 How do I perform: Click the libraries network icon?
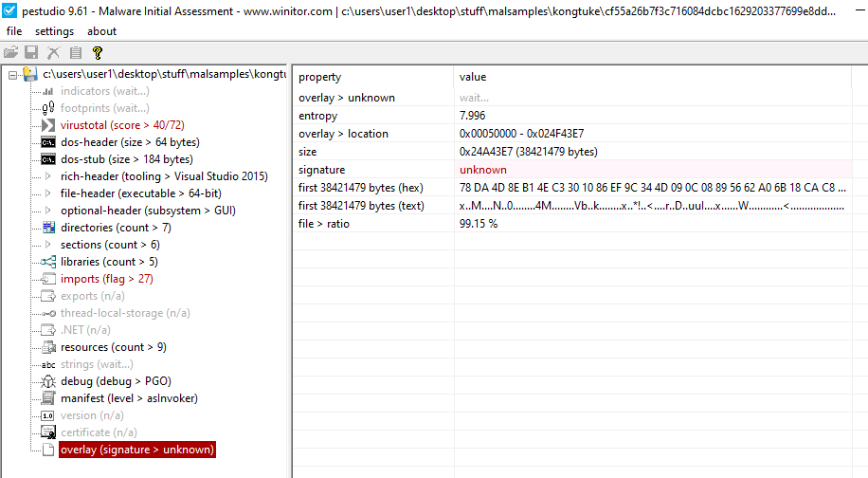pos(48,262)
